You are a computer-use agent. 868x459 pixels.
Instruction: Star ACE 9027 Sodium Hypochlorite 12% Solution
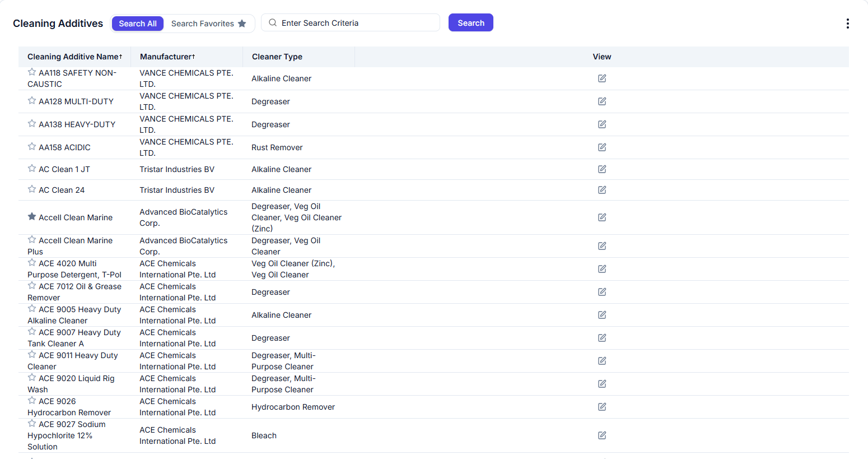click(32, 424)
